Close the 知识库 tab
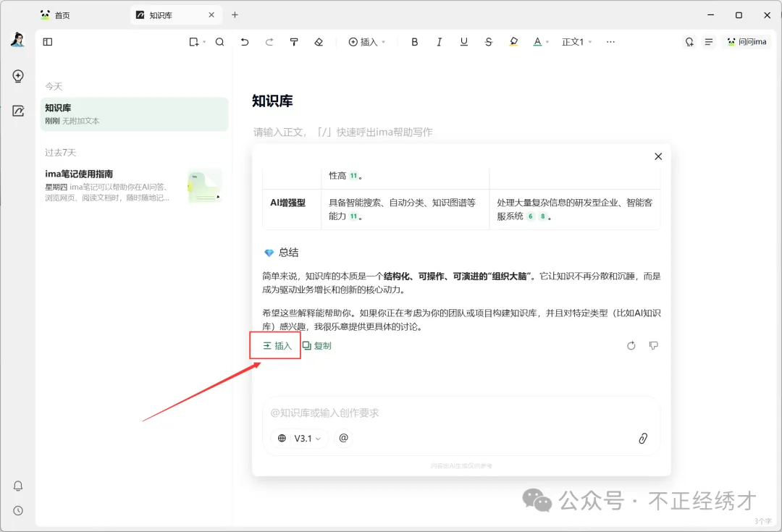The image size is (782, 532). [211, 15]
